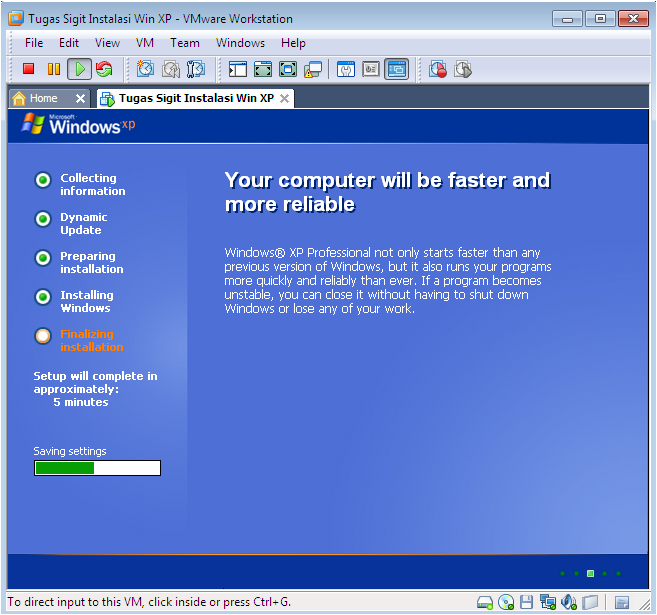Click the network adapter status icon
The image size is (657, 615).
click(x=547, y=602)
